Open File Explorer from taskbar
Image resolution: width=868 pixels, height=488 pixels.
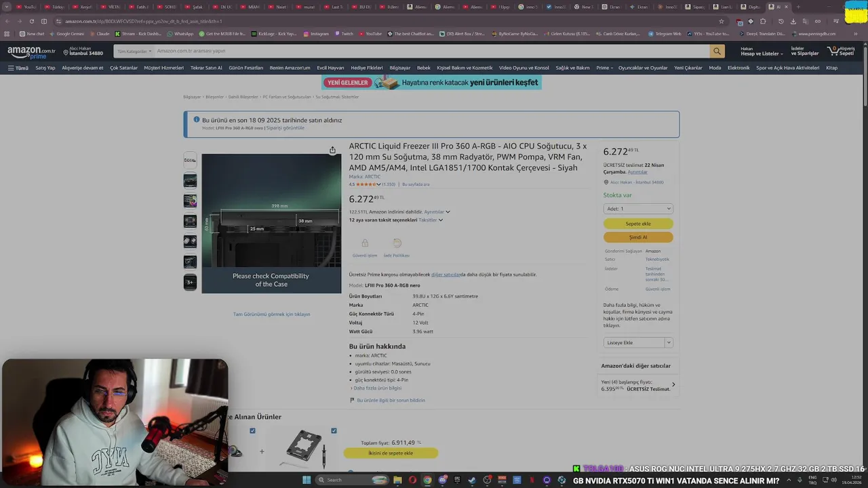point(397,480)
